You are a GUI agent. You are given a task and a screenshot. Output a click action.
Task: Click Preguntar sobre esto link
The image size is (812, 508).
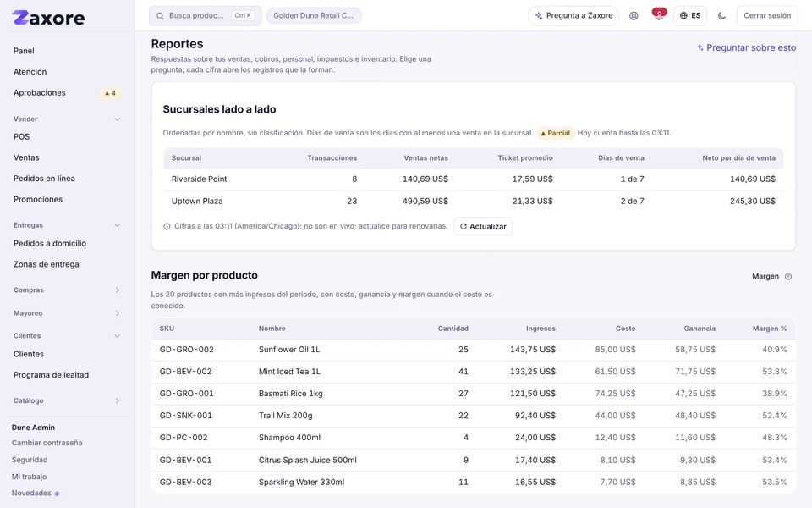[x=746, y=47]
